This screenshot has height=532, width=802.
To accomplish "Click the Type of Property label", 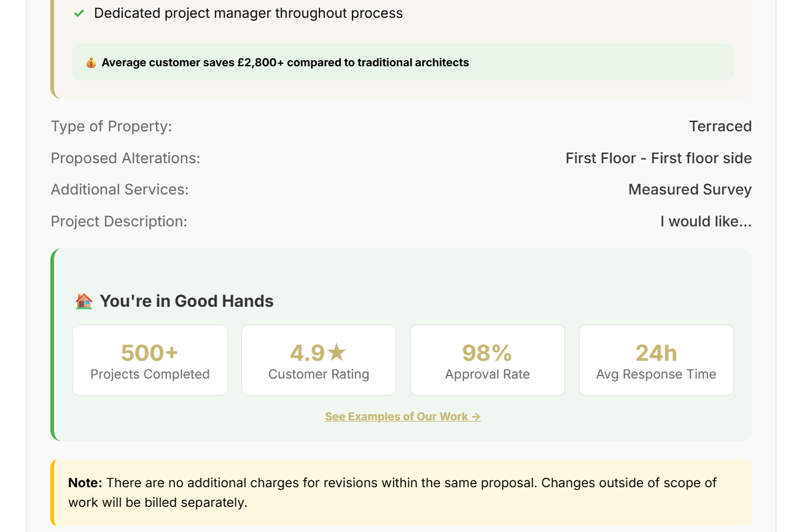I will click(x=111, y=126).
